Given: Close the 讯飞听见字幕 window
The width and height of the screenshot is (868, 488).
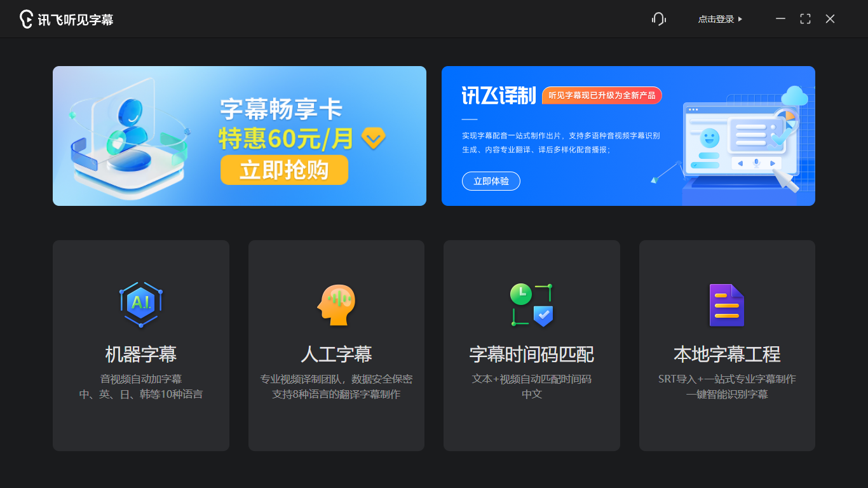Looking at the screenshot, I should pos(830,19).
